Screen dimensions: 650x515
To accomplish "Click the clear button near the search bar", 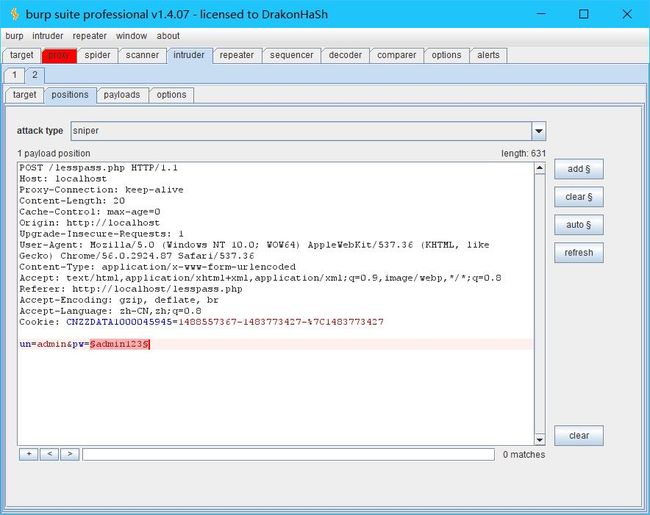I will [579, 435].
